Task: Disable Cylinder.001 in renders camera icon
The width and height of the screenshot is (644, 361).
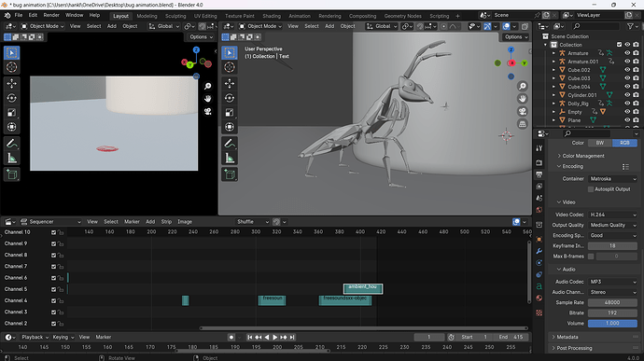Action: pos(636,95)
